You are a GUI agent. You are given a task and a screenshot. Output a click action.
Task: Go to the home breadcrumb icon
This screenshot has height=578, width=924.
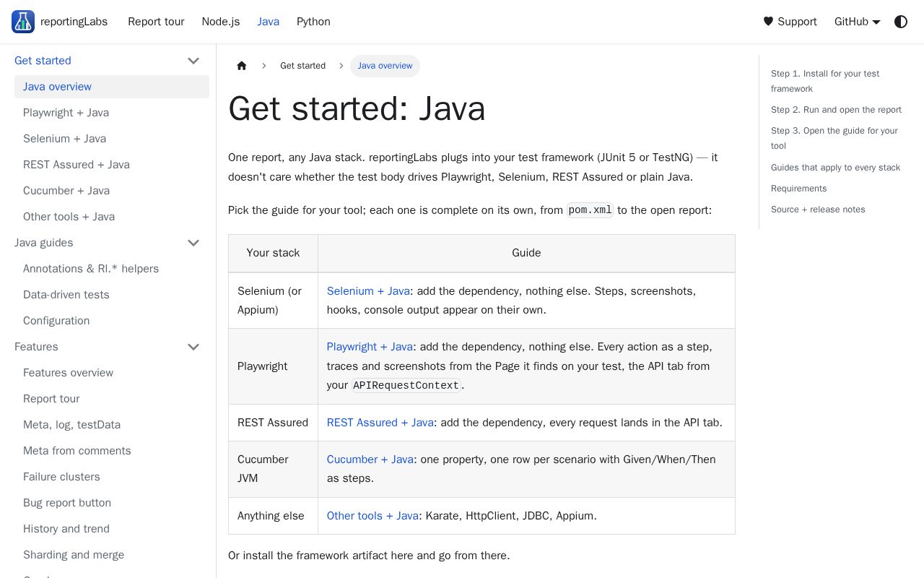[x=242, y=66]
